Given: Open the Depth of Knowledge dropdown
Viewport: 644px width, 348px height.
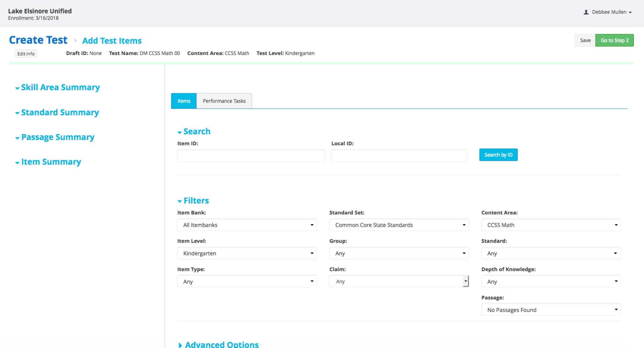Looking at the screenshot, I should click(551, 282).
